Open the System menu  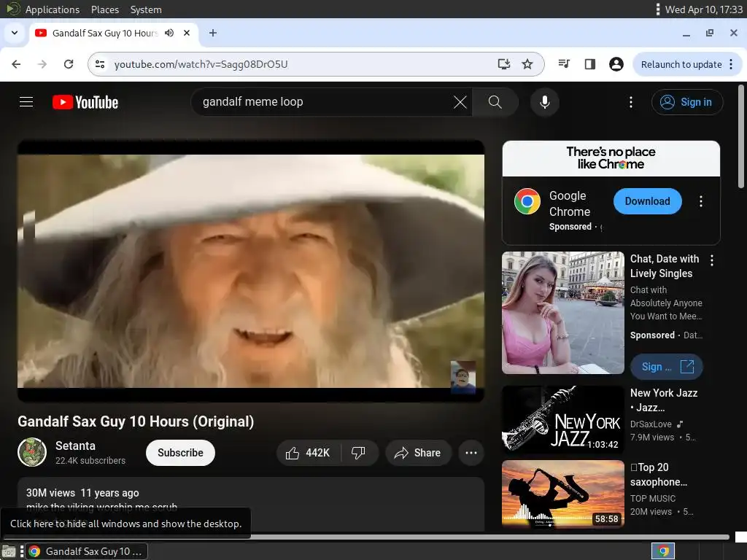pyautogui.click(x=146, y=9)
